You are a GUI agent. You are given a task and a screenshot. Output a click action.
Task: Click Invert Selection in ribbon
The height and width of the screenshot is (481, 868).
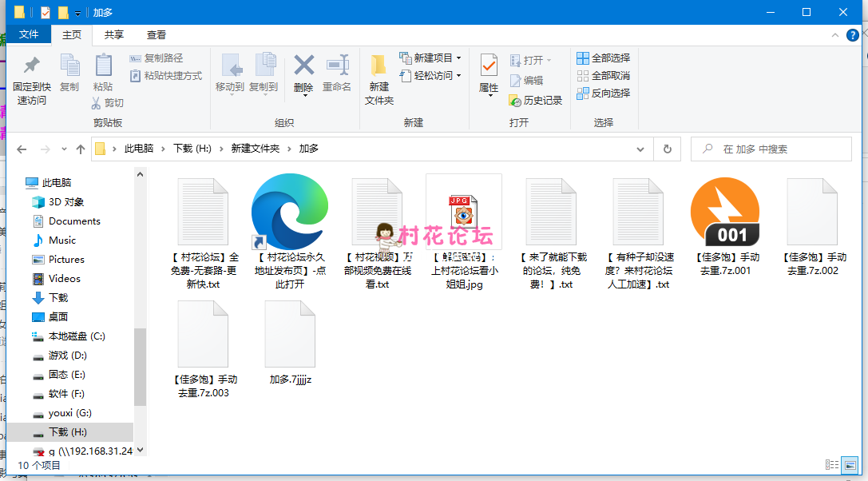coord(604,93)
